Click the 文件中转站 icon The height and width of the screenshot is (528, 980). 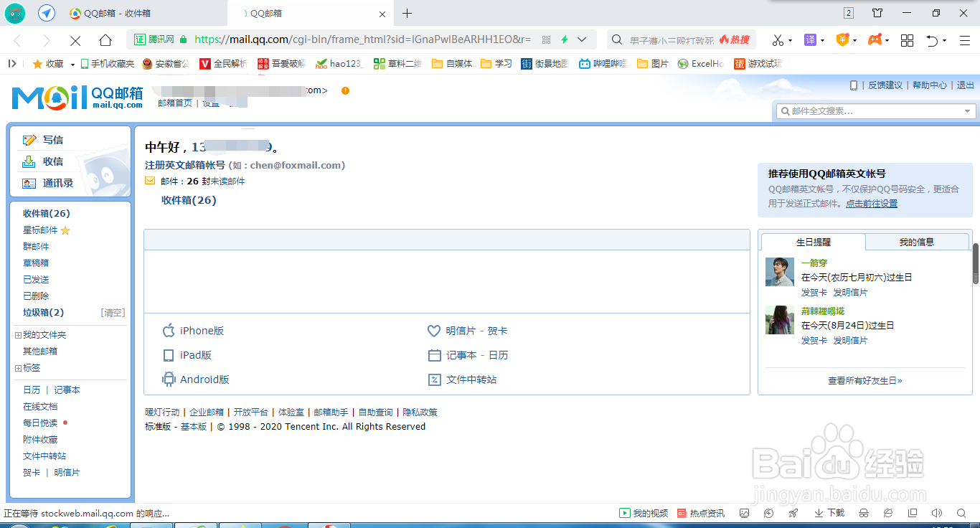point(434,379)
